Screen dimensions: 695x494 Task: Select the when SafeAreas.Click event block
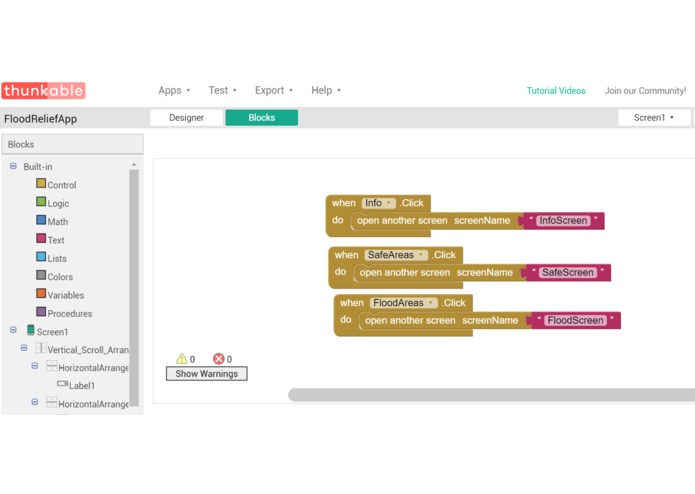346,255
